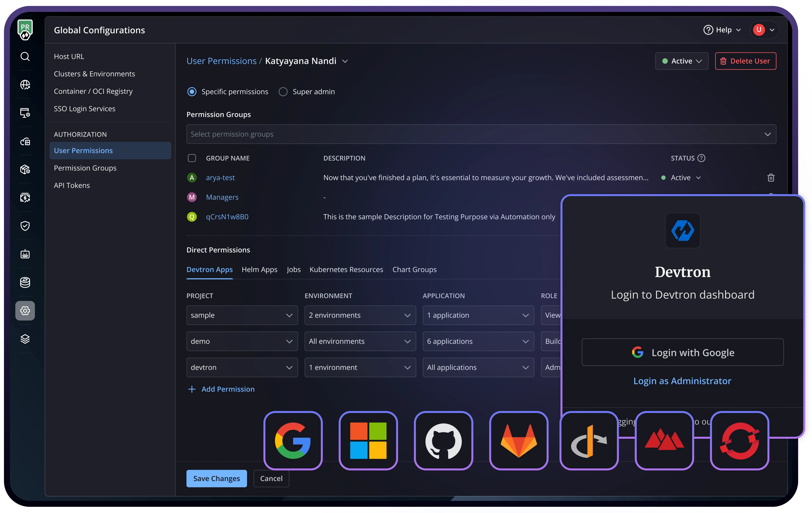Image resolution: width=812 pixels, height=513 pixels.
Task: Switch to the Helm Apps tab
Action: click(x=259, y=269)
